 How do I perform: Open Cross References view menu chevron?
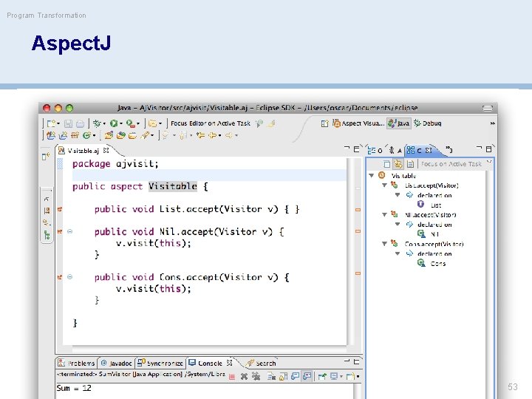pos(489,163)
